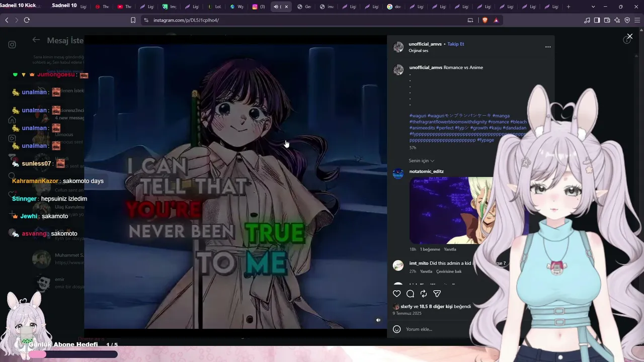Switch to the Wp tab
Screen dimensions: 644x362
click(x=236, y=7)
